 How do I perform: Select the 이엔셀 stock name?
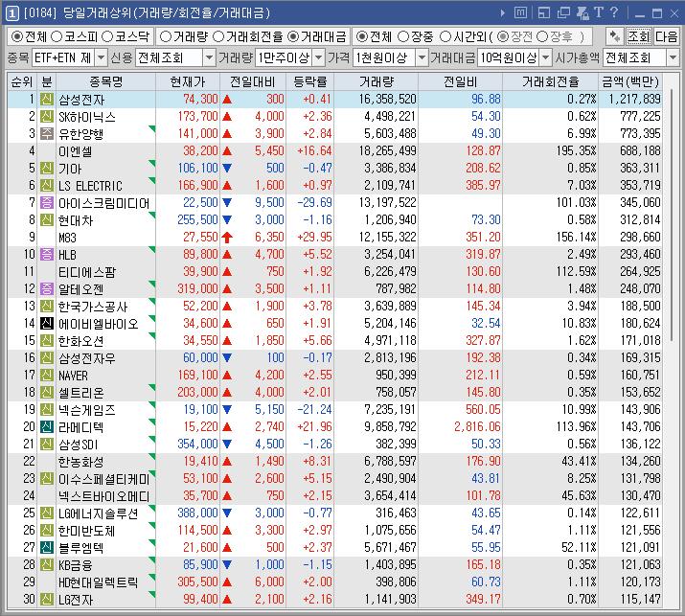[x=75, y=151]
